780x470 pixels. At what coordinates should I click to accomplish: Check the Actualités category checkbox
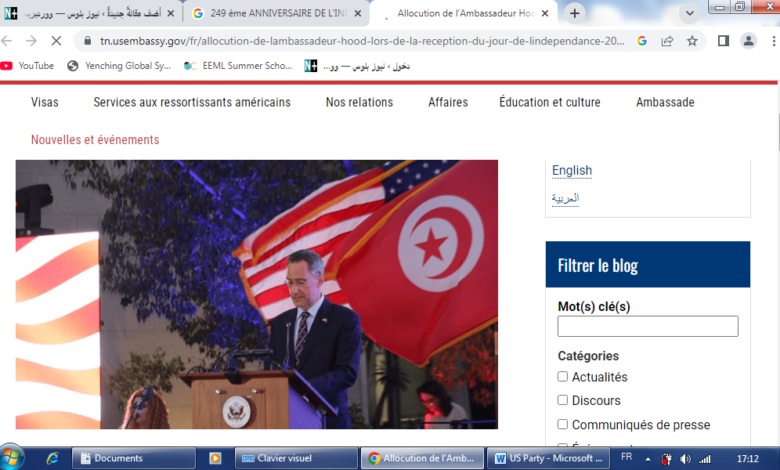coord(563,377)
